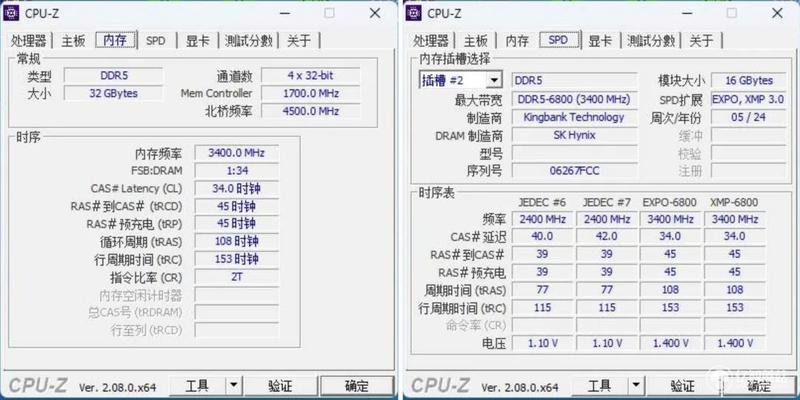The image size is (800, 400).
Task: Click 确定 button in right CPU-Z window
Action: 759,386
